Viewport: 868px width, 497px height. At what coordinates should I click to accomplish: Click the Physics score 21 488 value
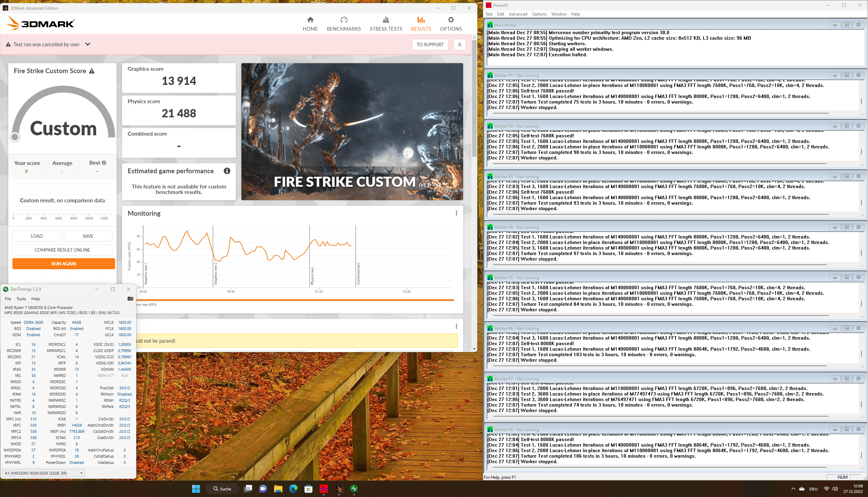click(x=179, y=114)
